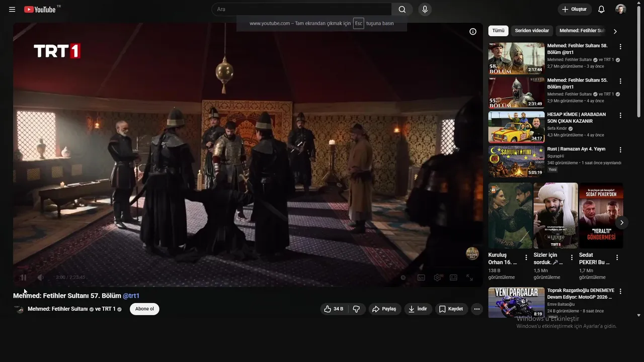Focus the Ara search field
The width and height of the screenshot is (644, 362).
(302, 10)
